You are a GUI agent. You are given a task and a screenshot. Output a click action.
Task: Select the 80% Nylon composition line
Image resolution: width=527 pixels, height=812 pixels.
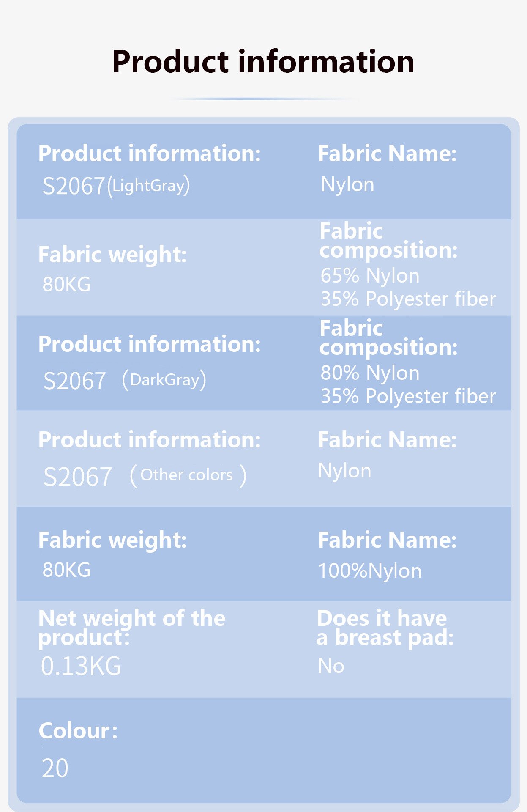click(x=370, y=373)
